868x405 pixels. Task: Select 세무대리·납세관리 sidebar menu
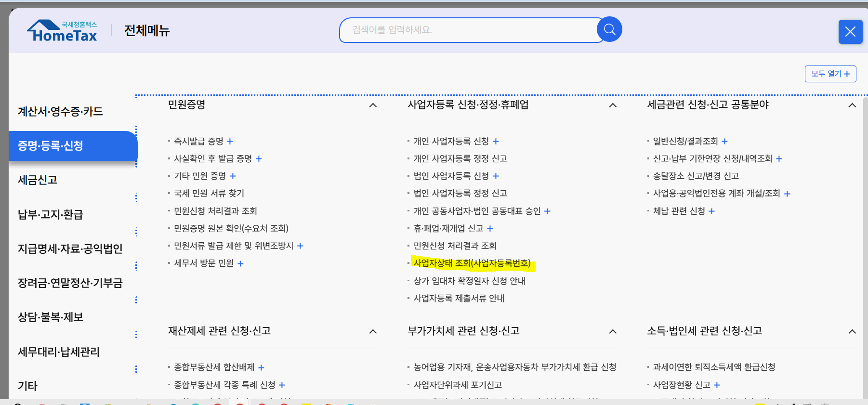[59, 352]
